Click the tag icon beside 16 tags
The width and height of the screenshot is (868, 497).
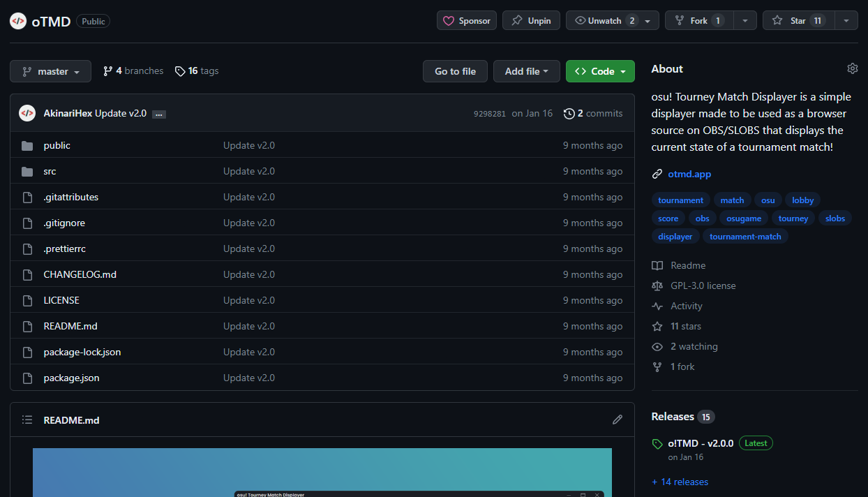[180, 71]
